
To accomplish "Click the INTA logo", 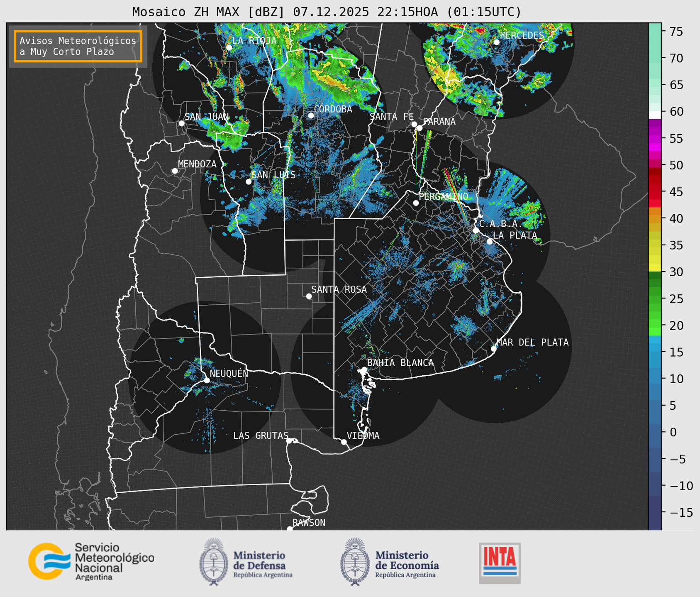I will click(500, 563).
